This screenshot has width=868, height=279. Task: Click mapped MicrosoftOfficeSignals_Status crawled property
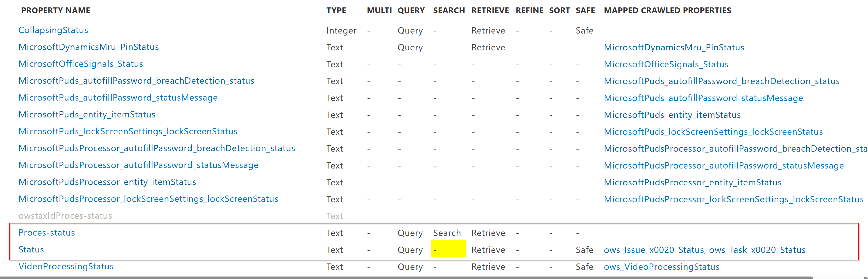tap(666, 64)
